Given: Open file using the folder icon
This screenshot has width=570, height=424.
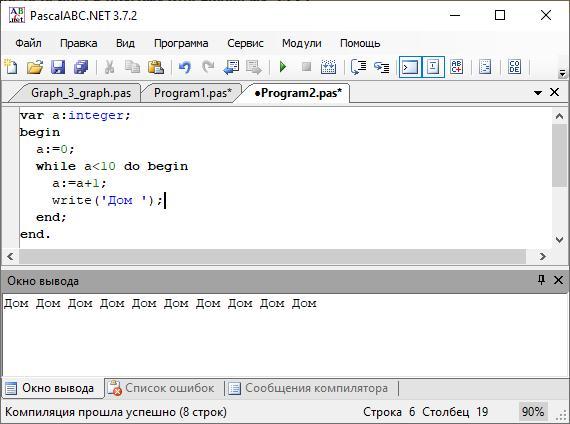Looking at the screenshot, I should click(x=35, y=67).
